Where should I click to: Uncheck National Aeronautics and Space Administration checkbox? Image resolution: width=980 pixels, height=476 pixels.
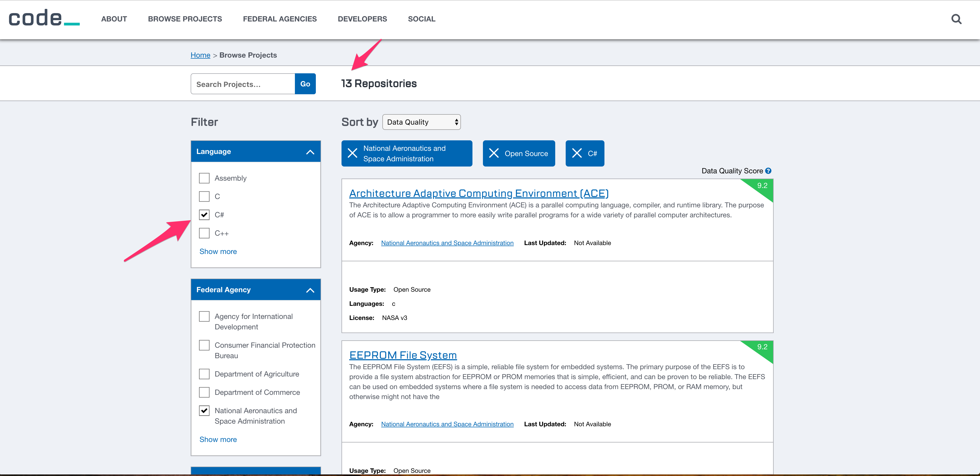tap(204, 411)
